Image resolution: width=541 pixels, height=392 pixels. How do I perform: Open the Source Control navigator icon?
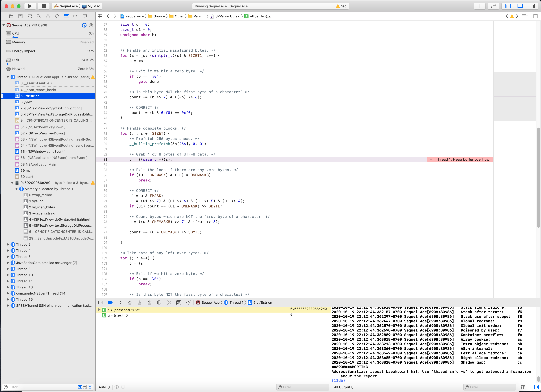click(x=20, y=16)
